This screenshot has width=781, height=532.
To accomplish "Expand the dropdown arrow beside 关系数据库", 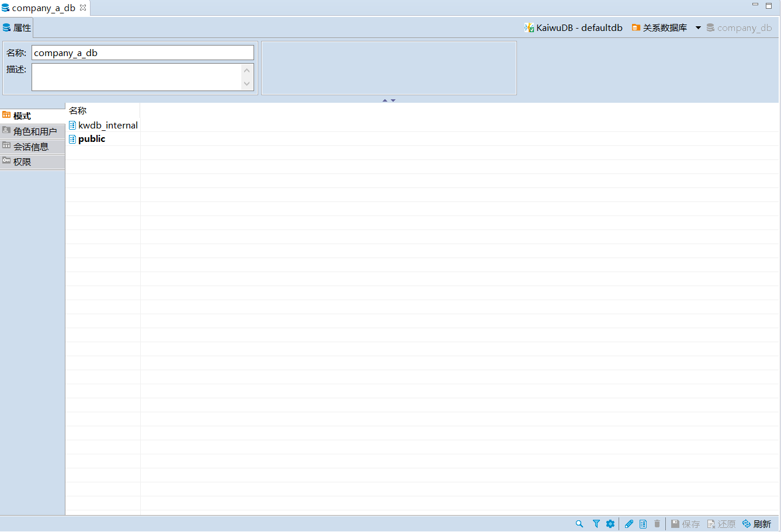I will point(698,28).
